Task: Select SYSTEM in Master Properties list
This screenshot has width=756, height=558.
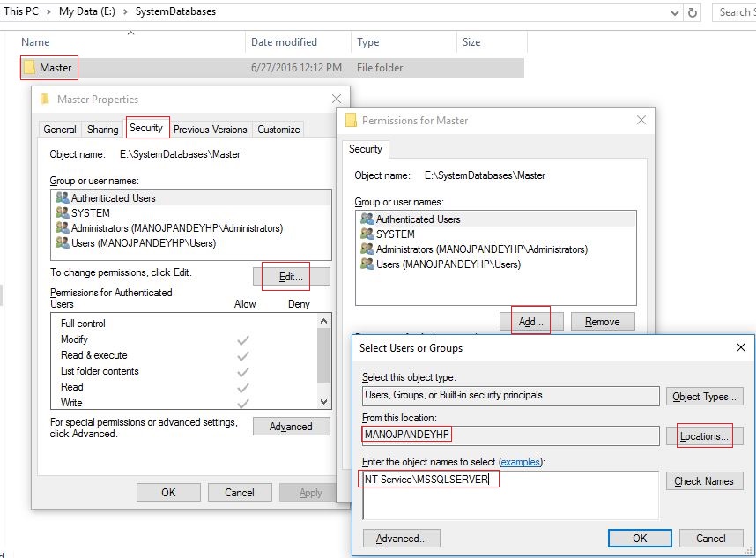Action: pos(191,212)
